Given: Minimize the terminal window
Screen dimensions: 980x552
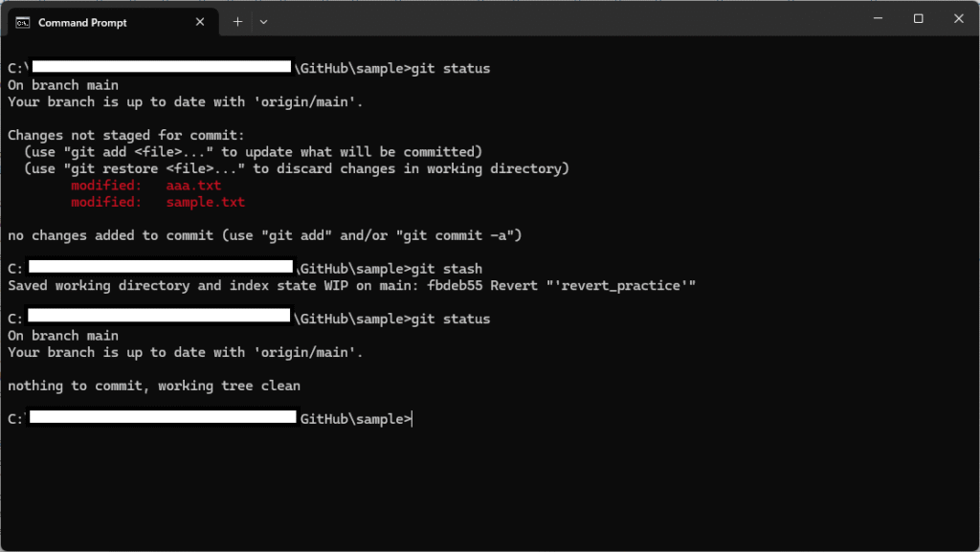Looking at the screenshot, I should pos(879,19).
